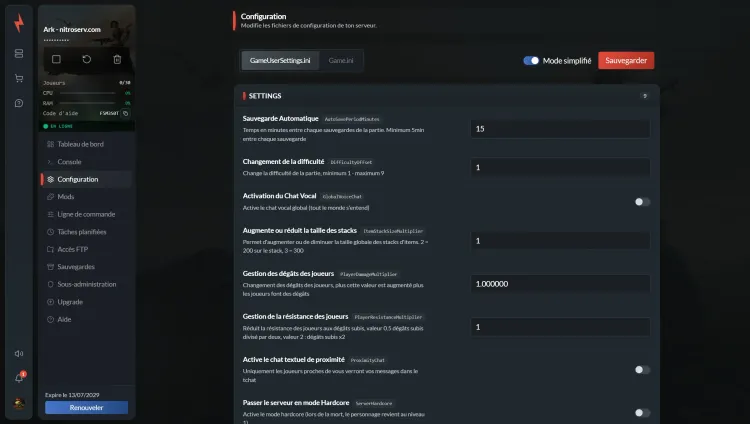Click the Tableau de bord grid icon
Image resolution: width=750 pixels, height=424 pixels.
tap(50, 144)
